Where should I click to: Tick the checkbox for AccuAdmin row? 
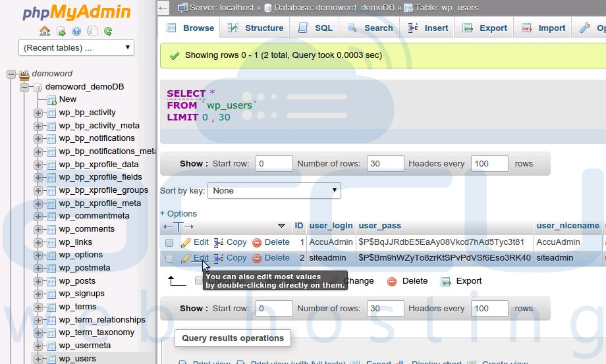coord(169,243)
